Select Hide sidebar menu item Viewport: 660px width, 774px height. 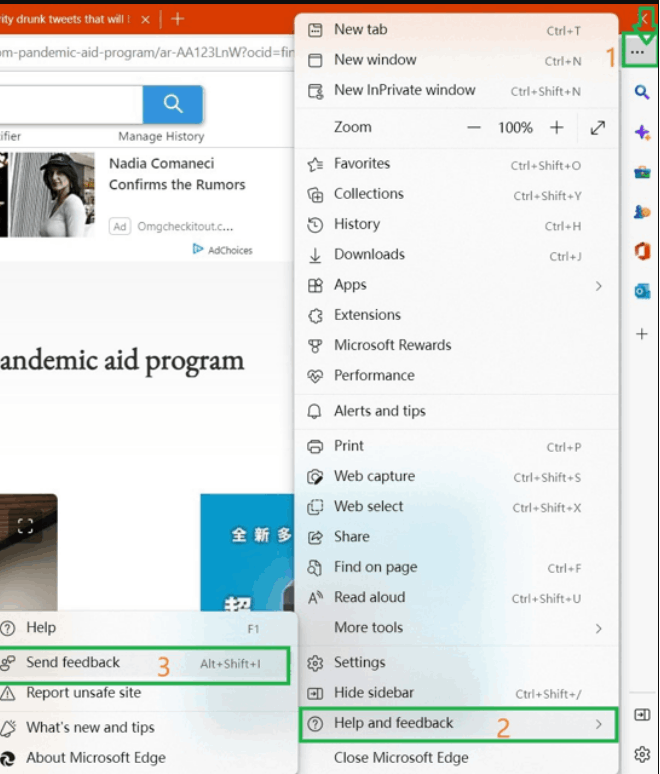point(457,694)
